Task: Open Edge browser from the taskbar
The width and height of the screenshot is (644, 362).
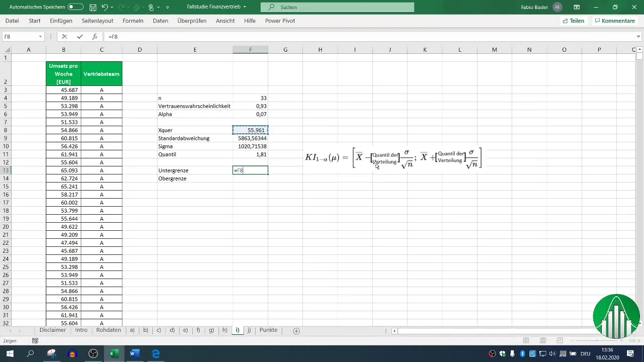Action: (156, 353)
